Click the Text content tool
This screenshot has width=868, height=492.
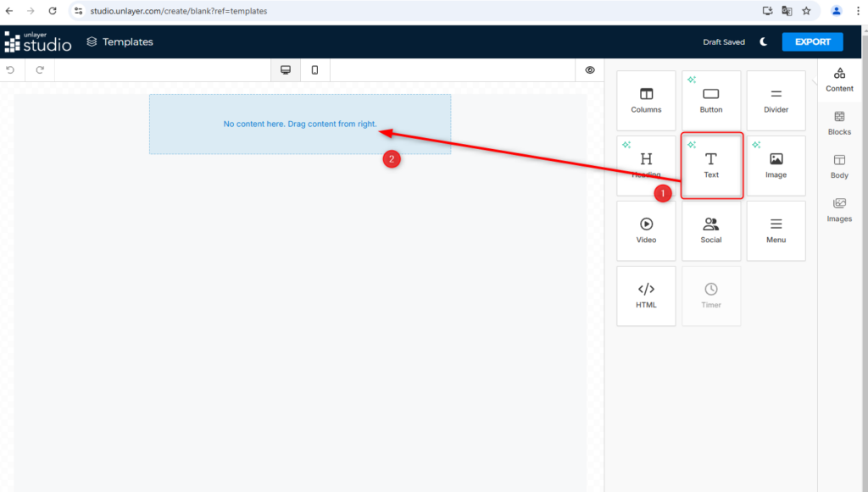coord(711,165)
